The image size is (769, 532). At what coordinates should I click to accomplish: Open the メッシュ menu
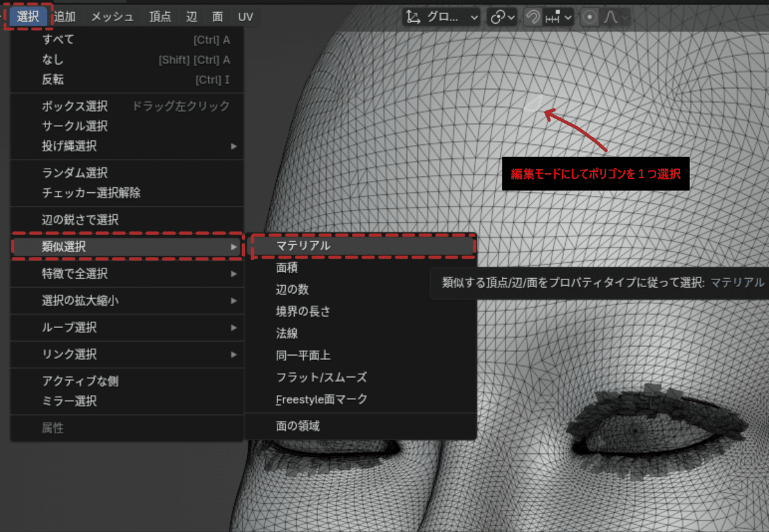pos(112,17)
